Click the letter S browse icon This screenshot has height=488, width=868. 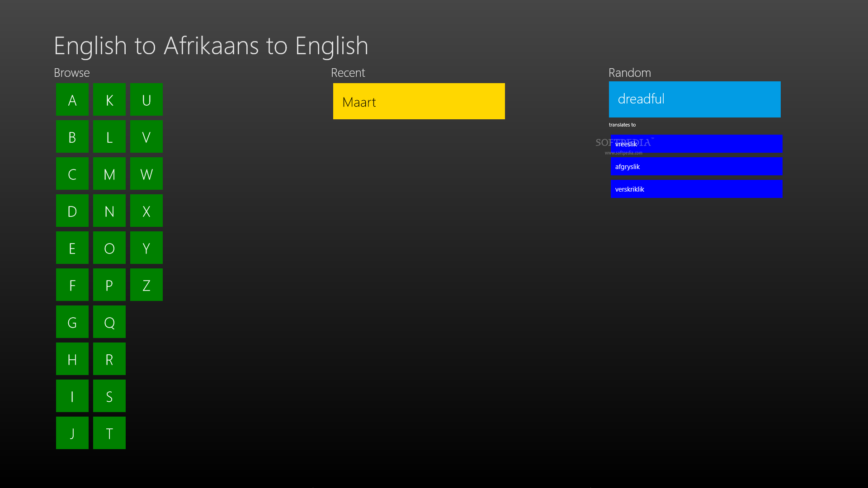(109, 396)
